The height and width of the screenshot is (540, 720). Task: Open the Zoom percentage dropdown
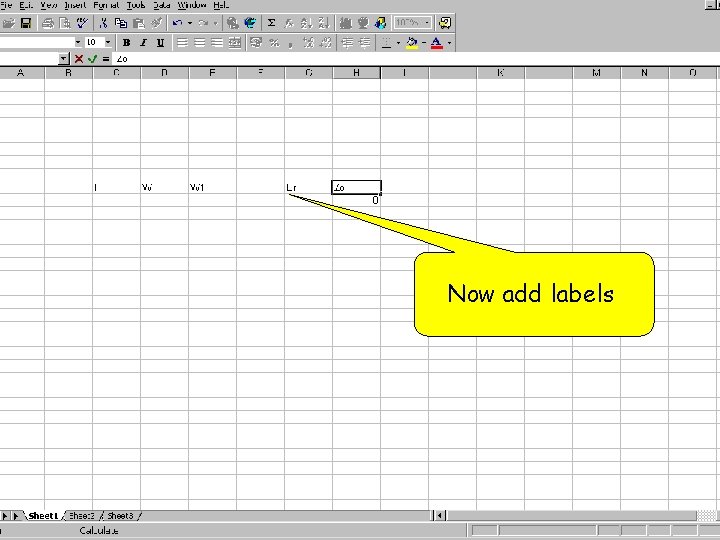(x=427, y=22)
